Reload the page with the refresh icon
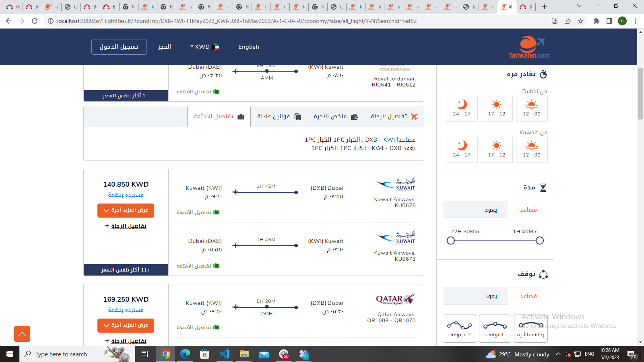 coord(35,21)
